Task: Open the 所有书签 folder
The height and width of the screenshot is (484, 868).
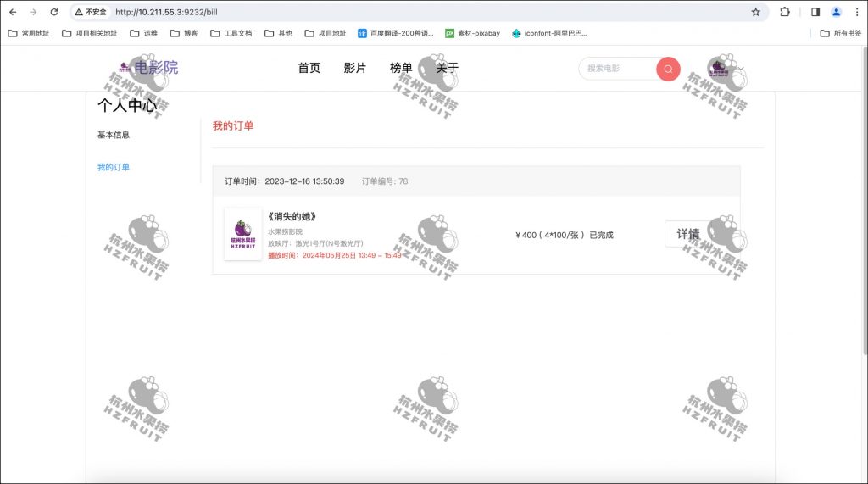Action: (841, 33)
